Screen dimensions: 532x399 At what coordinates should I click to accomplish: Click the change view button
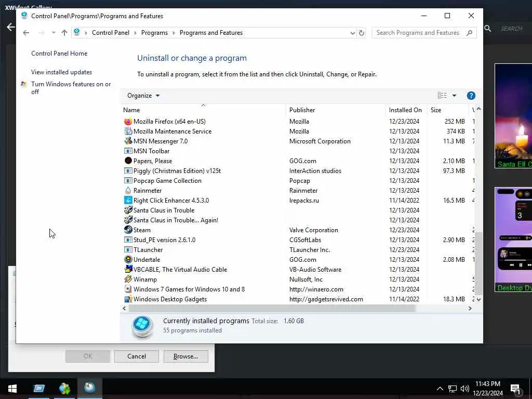(442, 96)
